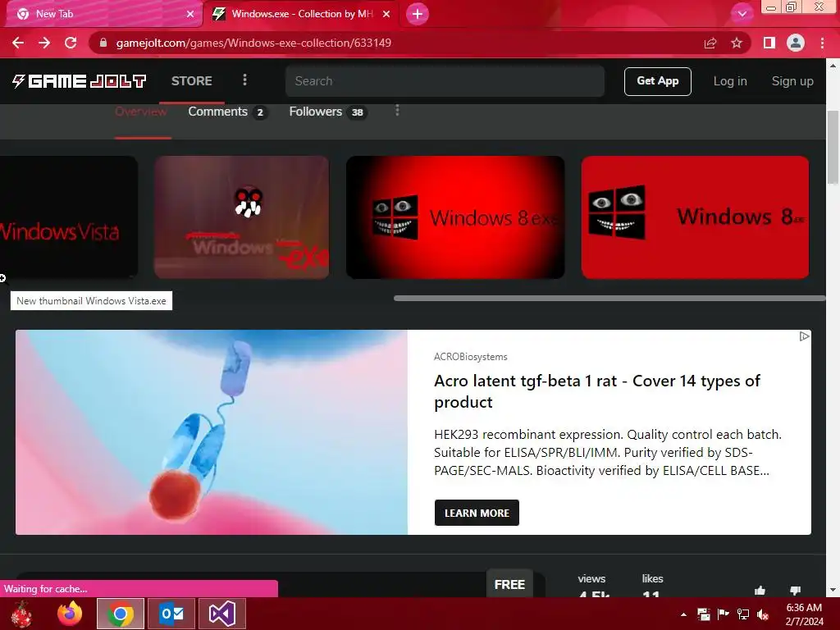Launch Firefox from the taskbar

(71, 614)
